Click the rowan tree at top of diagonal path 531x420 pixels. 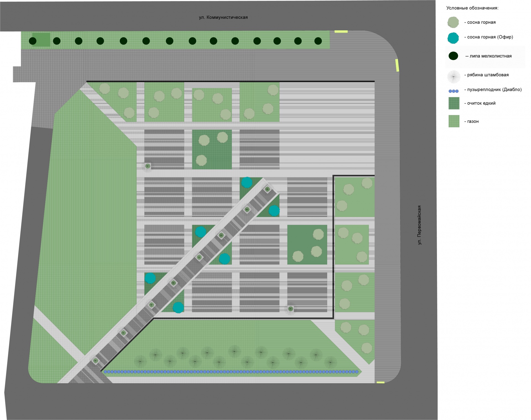[267, 189]
